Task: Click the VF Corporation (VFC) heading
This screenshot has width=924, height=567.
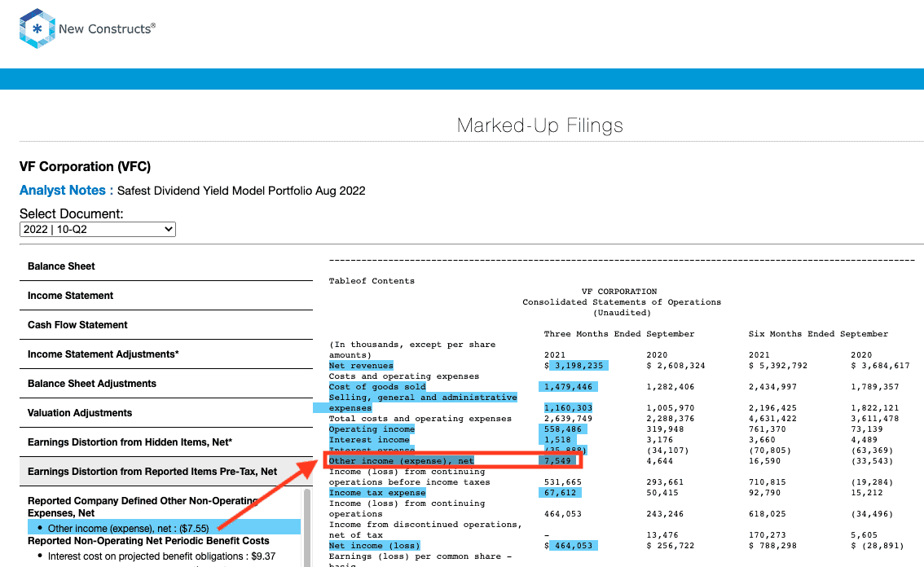Action: (85, 167)
